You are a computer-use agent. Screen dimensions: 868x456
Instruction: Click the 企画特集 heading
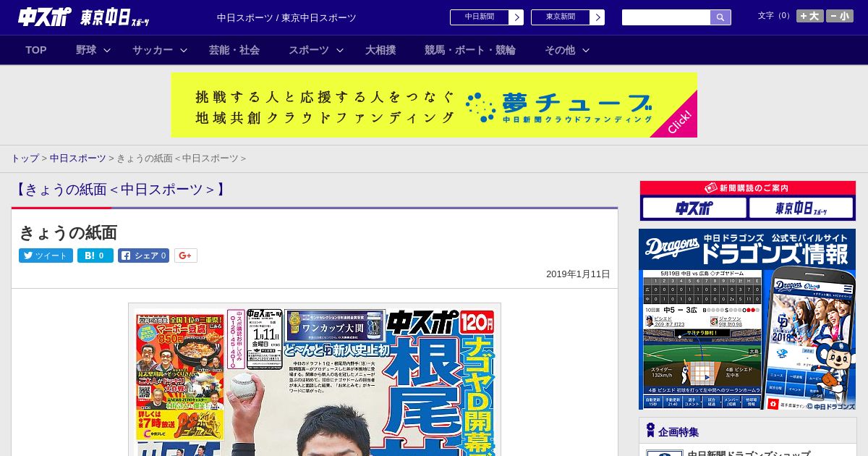point(678,432)
